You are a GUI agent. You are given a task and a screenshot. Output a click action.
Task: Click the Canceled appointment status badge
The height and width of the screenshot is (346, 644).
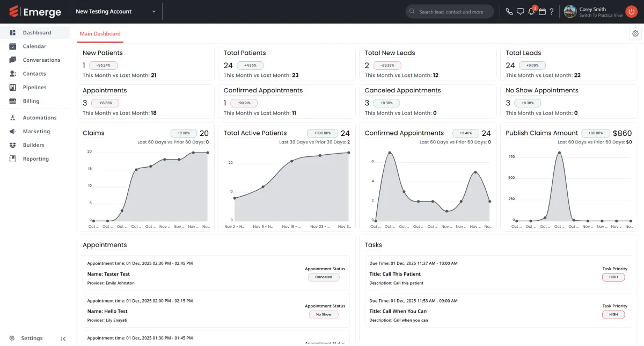(324, 277)
